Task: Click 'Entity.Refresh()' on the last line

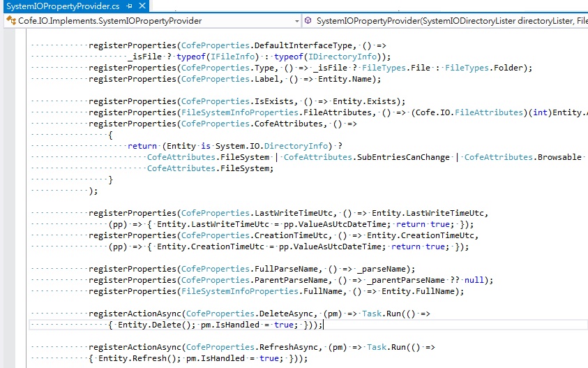Action: pyautogui.click(x=137, y=359)
